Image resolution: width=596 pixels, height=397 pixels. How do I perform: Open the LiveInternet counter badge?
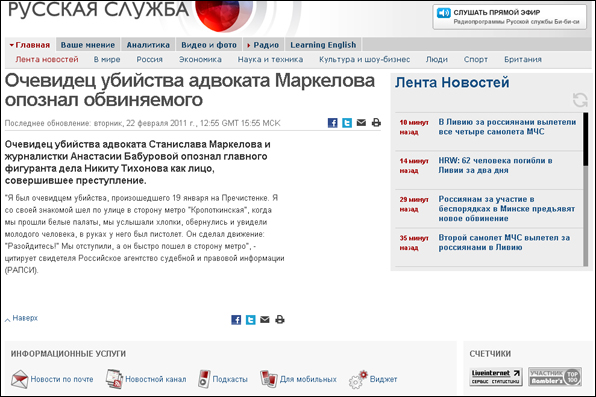(x=496, y=377)
